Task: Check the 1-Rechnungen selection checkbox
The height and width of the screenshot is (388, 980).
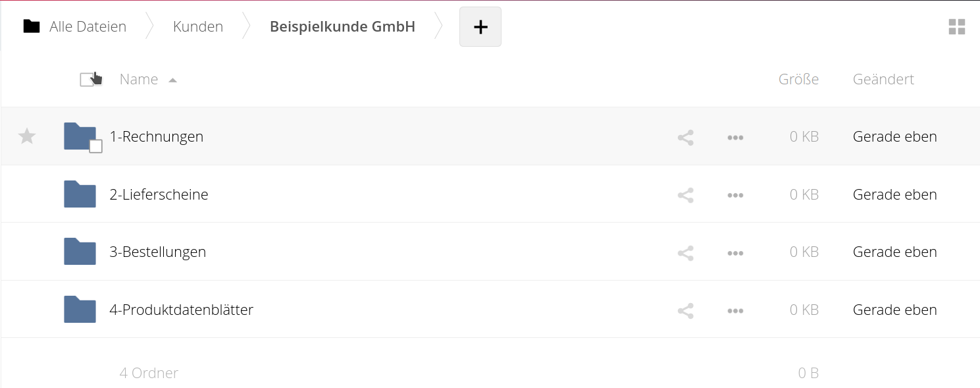Action: pyautogui.click(x=95, y=146)
